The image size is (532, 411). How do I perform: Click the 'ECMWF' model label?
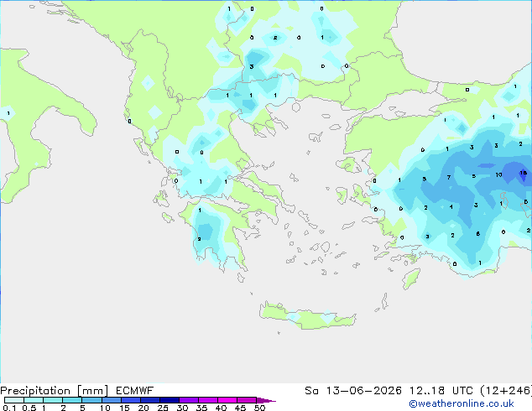(x=135, y=391)
